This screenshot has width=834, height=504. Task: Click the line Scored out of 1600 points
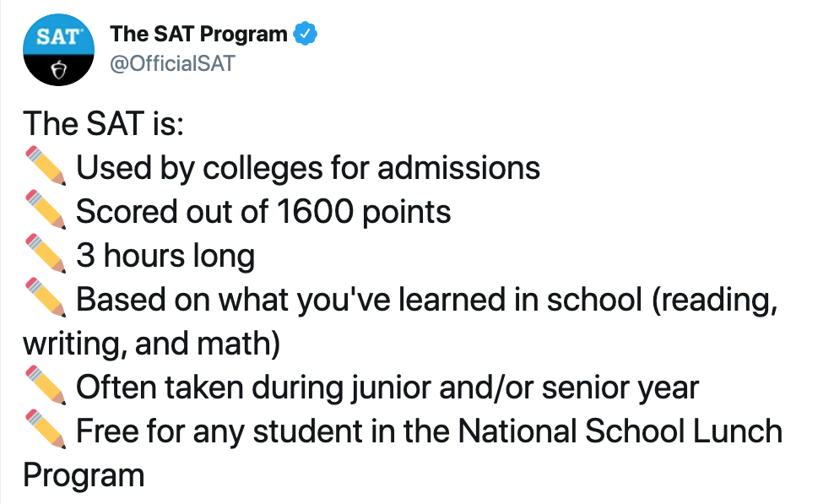coord(263,212)
